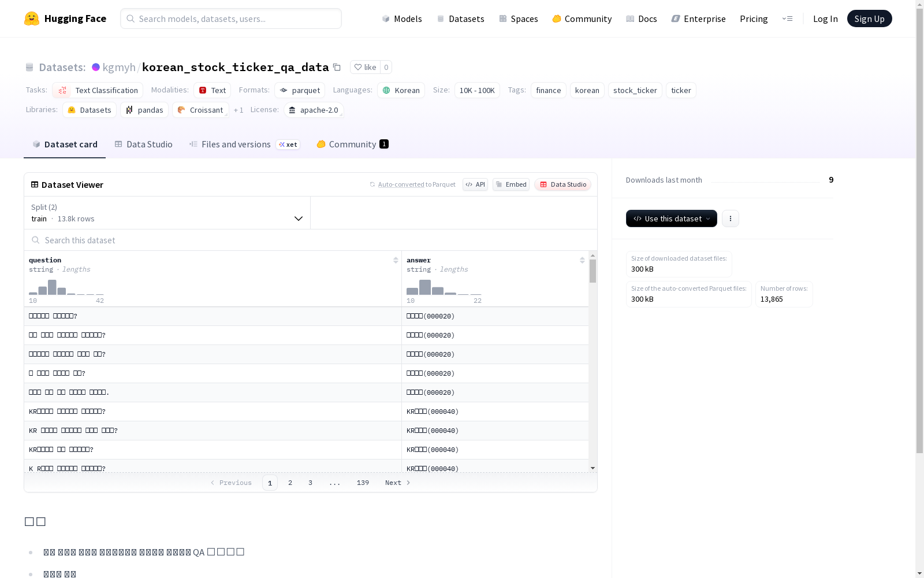
Task: Click the Embed button
Action: point(511,184)
